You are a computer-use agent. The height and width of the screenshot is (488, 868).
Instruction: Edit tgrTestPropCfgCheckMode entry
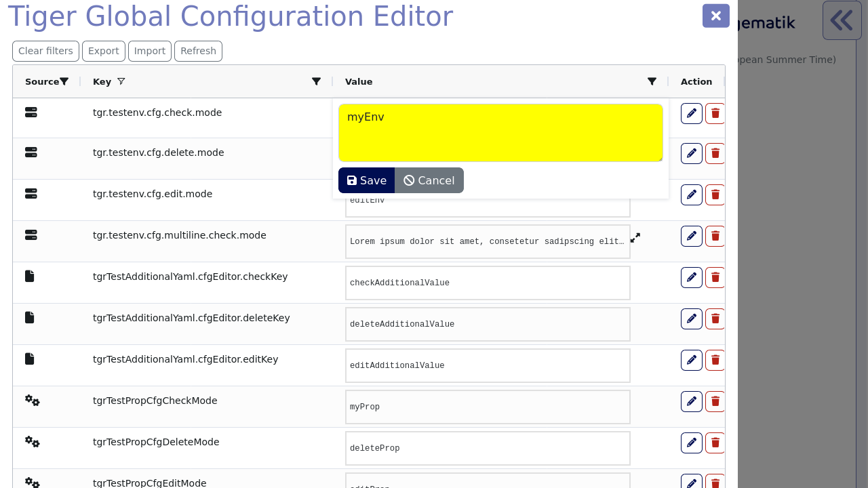coord(692,401)
